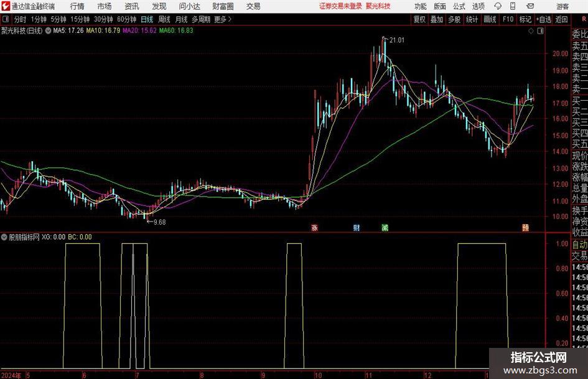The image size is (588, 379).
Task: Click the 游客 guest account label
Action: point(562,6)
